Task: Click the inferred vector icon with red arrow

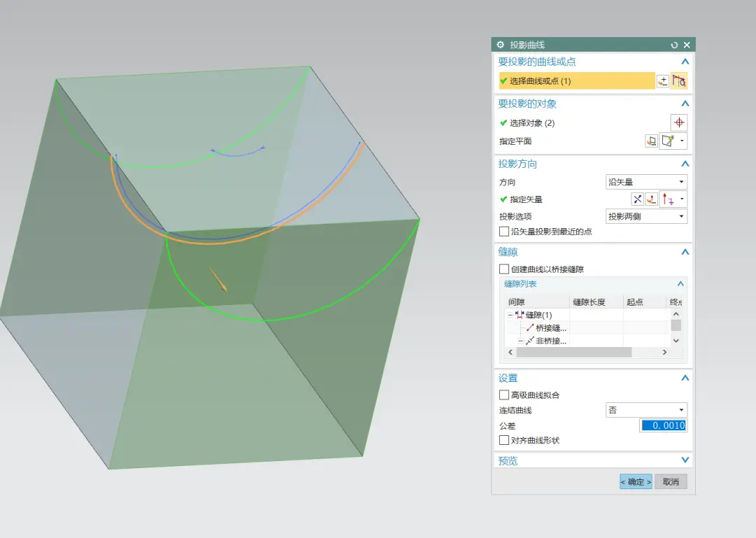Action: coord(668,199)
